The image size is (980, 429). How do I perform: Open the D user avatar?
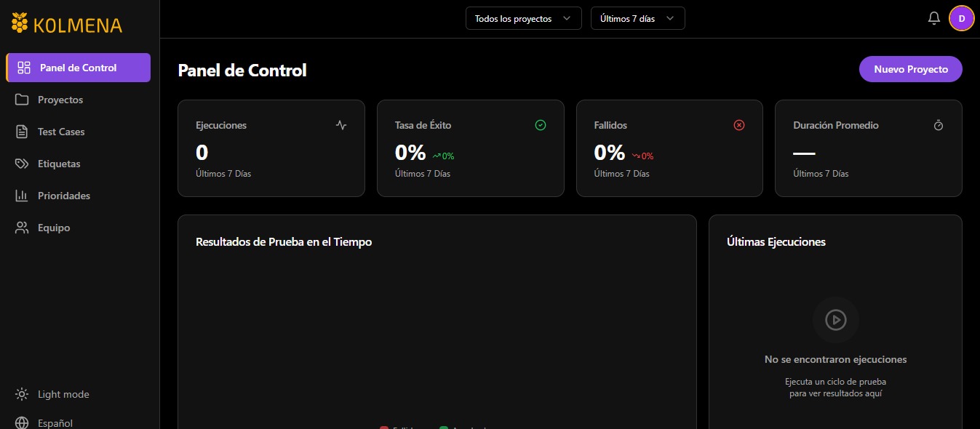[x=962, y=17]
